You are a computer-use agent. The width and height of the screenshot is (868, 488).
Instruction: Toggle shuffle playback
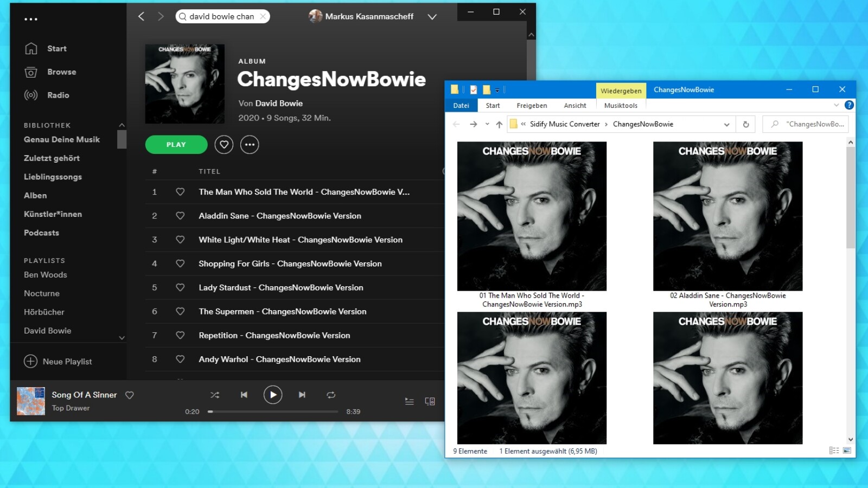(x=215, y=395)
